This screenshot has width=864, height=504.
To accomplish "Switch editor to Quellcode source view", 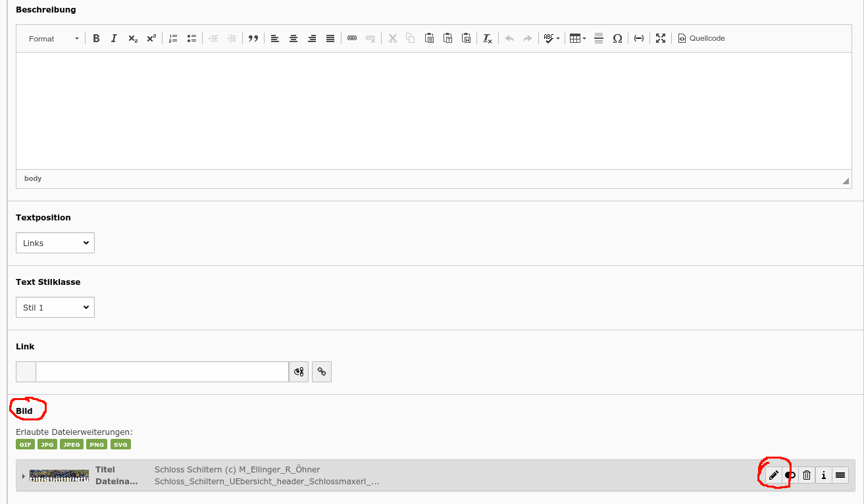I will (x=701, y=38).
